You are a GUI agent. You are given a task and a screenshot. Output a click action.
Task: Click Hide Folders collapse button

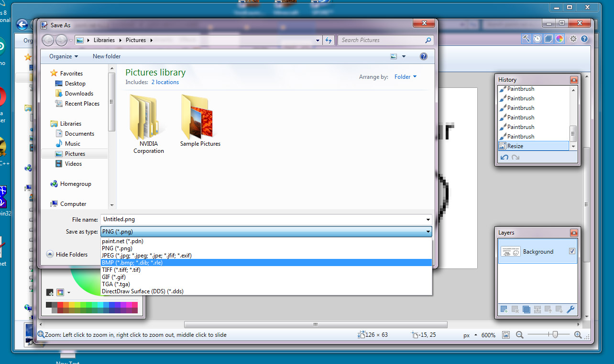(x=67, y=255)
